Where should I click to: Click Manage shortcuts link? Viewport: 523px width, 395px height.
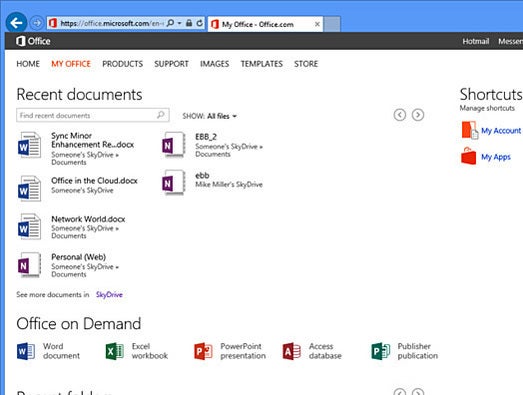point(487,108)
